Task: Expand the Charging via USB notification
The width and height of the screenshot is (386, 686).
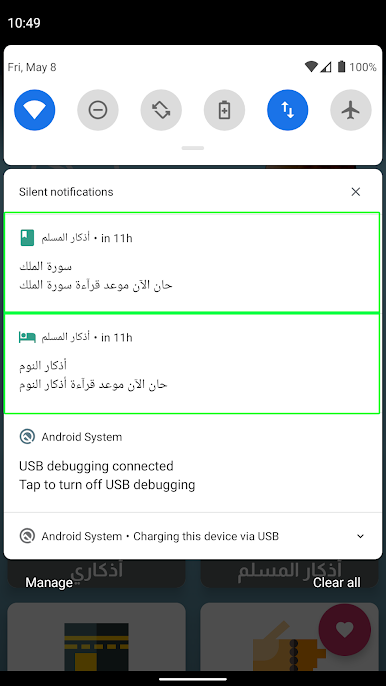Action: tap(360, 536)
